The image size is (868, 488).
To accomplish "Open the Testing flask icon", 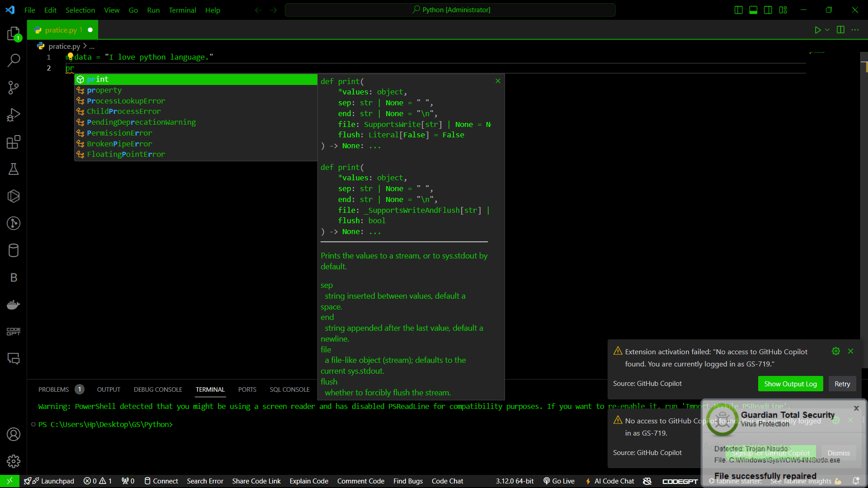I will click(14, 169).
